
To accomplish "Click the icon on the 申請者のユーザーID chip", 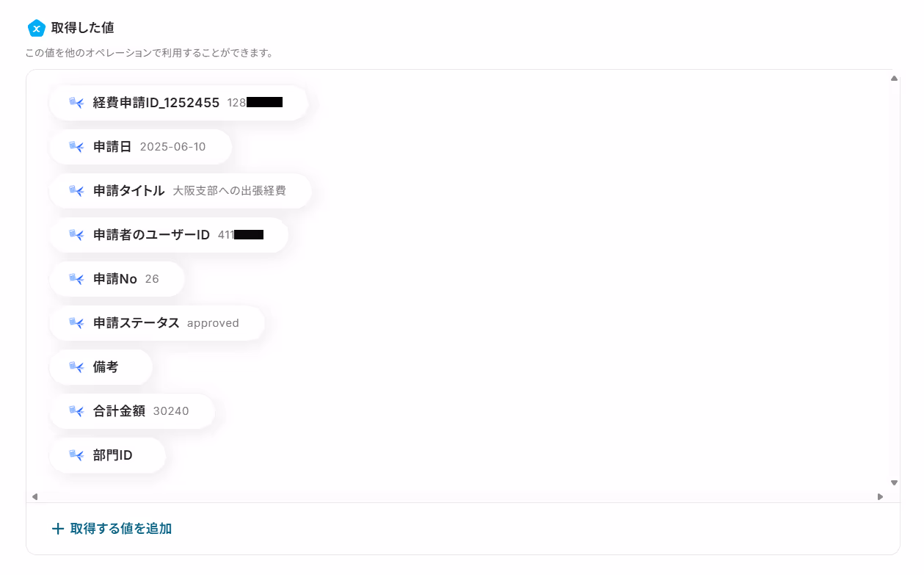I will click(76, 235).
